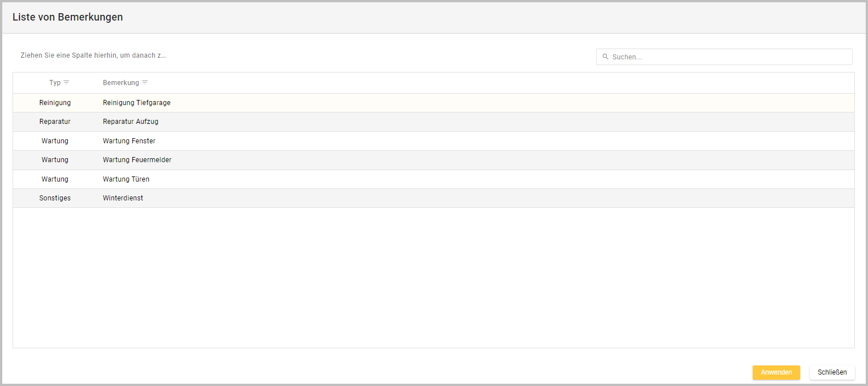Click the magnifier icon in search box
Image resolution: width=868 pixels, height=386 pixels.
pos(605,57)
